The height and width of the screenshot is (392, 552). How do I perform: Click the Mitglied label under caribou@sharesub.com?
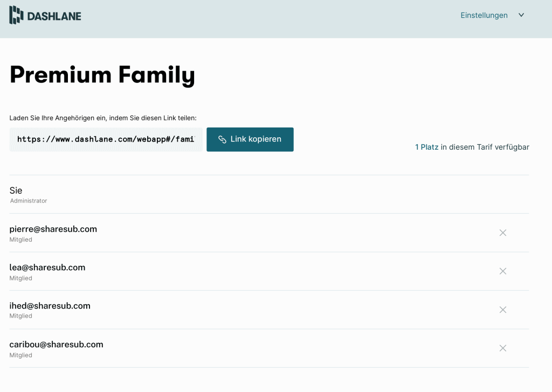click(21, 355)
